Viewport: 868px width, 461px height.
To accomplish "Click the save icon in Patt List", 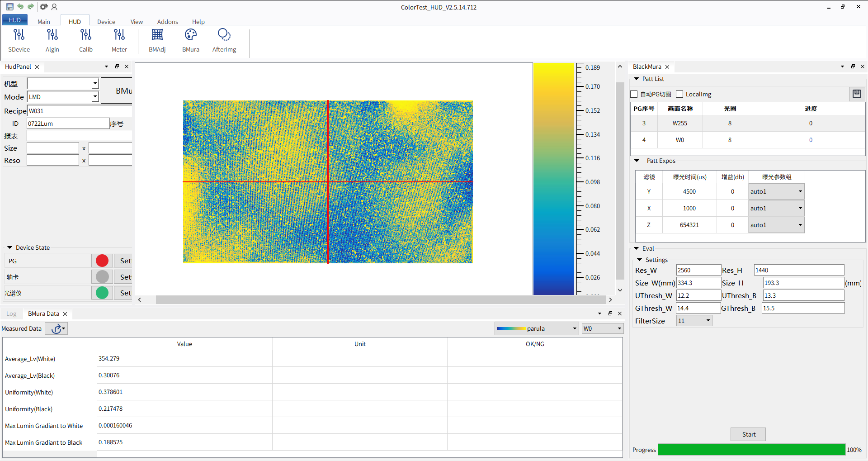I will [x=857, y=94].
